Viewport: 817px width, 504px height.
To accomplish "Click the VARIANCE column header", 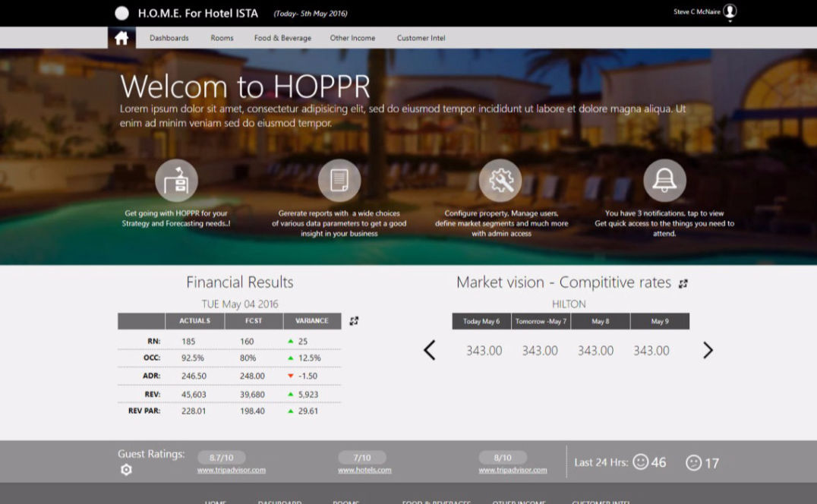I will coord(312,321).
